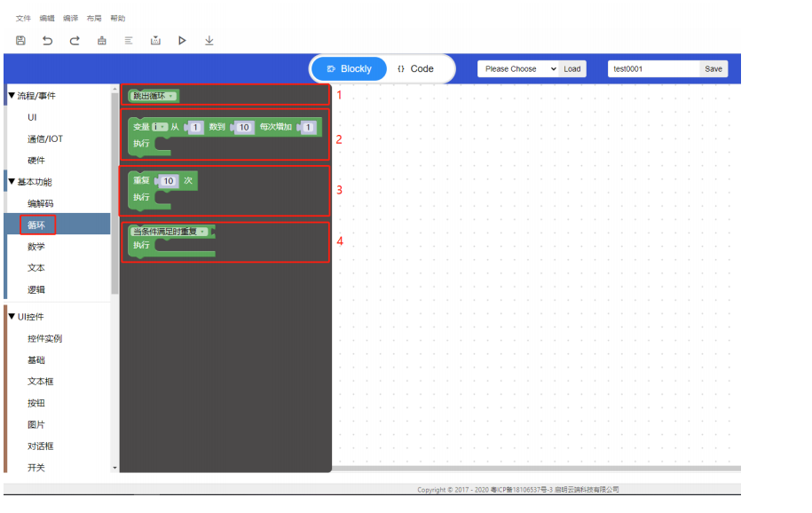Open the 跳出循环 block dropdown

pos(154,96)
